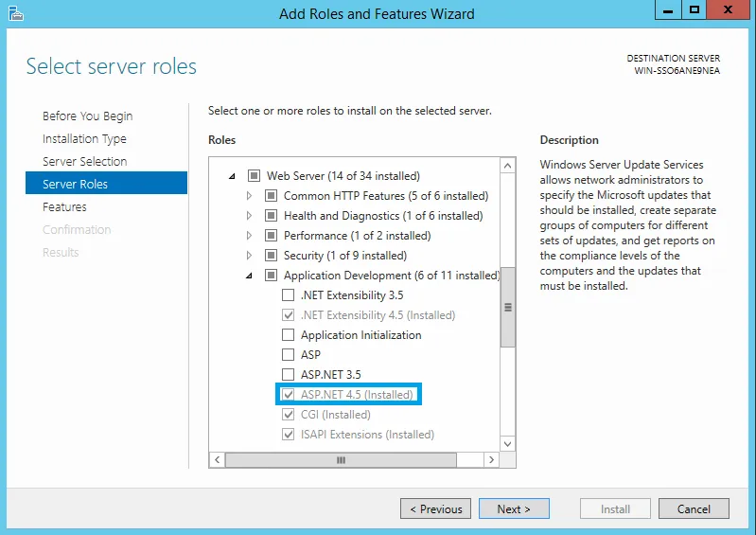Go to Before You Begin step
Image resolution: width=756 pixels, height=535 pixels.
[x=87, y=116]
